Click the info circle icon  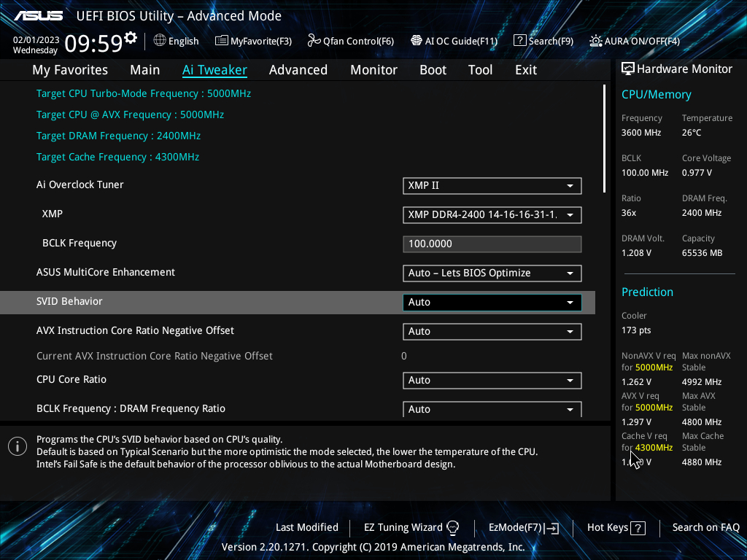(18, 446)
